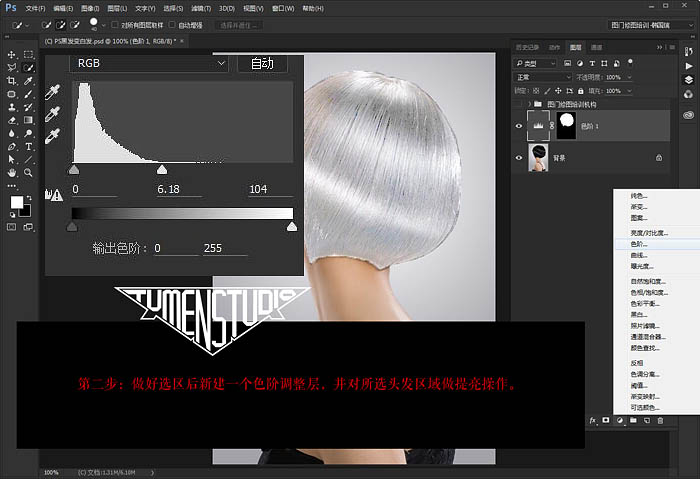Toggle lock all padlock icon

tap(581, 91)
